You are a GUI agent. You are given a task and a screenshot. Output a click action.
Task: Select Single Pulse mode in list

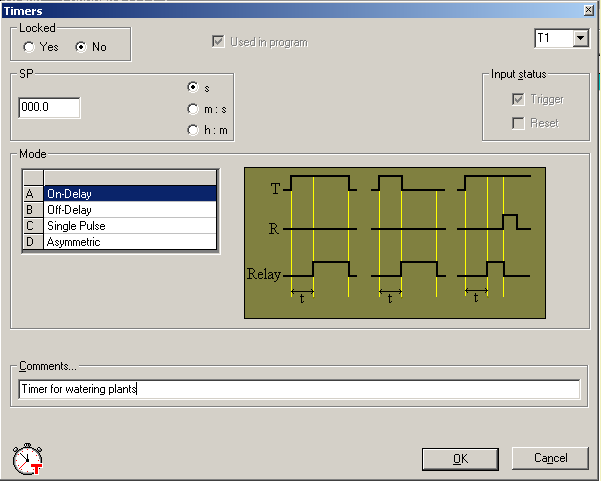130,226
